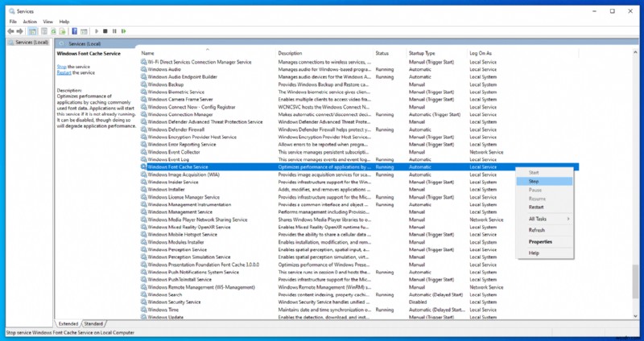
Task: Select the Windows Connection Manager row
Action: click(359, 114)
